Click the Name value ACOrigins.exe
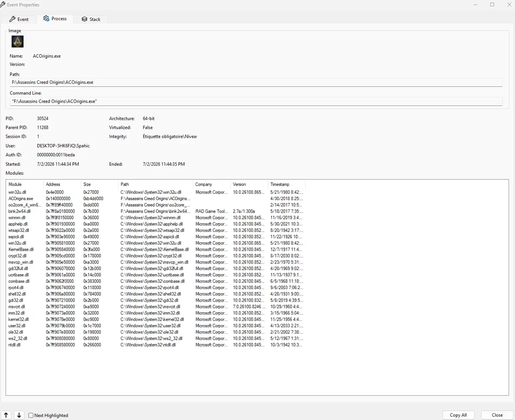515x420 pixels. click(47, 56)
